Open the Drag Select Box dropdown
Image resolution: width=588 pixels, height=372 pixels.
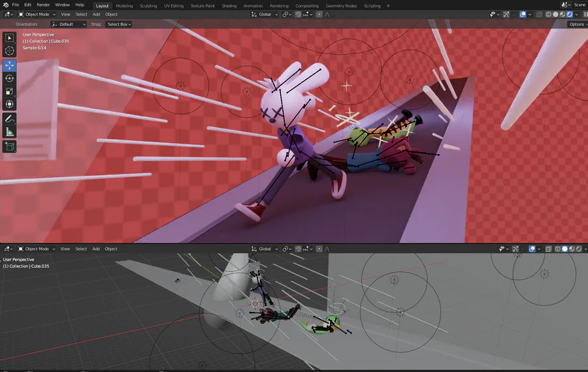(119, 24)
